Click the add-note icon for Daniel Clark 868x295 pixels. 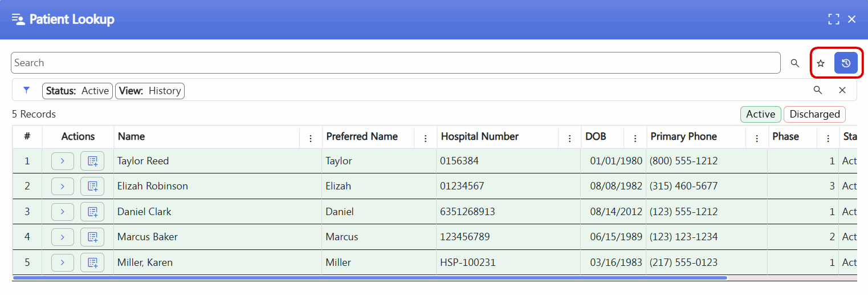click(92, 212)
